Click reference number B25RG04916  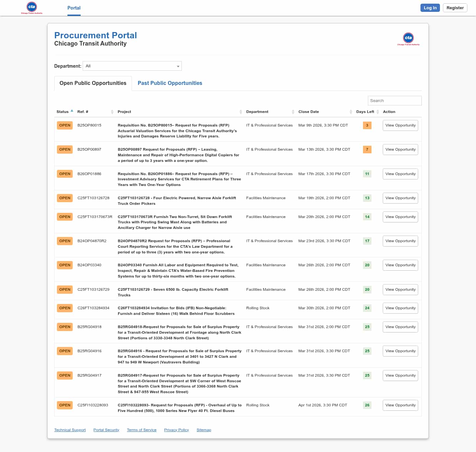click(x=89, y=351)
